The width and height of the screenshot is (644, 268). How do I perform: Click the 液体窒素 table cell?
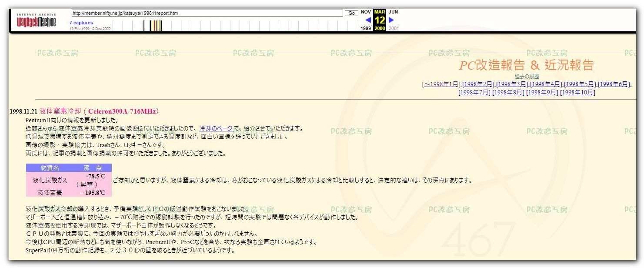point(50,193)
